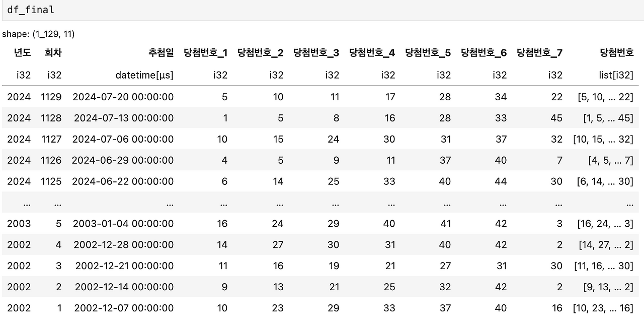Click the 당첨번호_7 column header
Image resolution: width=644 pixels, height=325 pixels.
click(540, 52)
